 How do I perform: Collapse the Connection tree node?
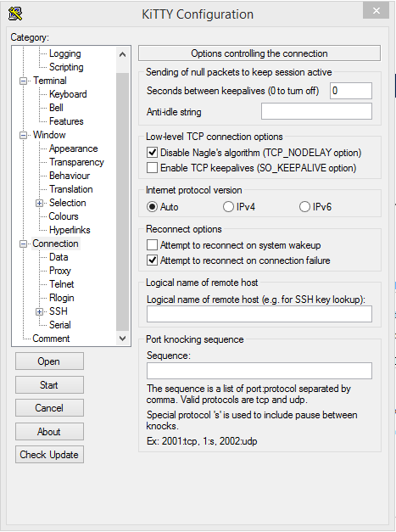pyautogui.click(x=23, y=244)
